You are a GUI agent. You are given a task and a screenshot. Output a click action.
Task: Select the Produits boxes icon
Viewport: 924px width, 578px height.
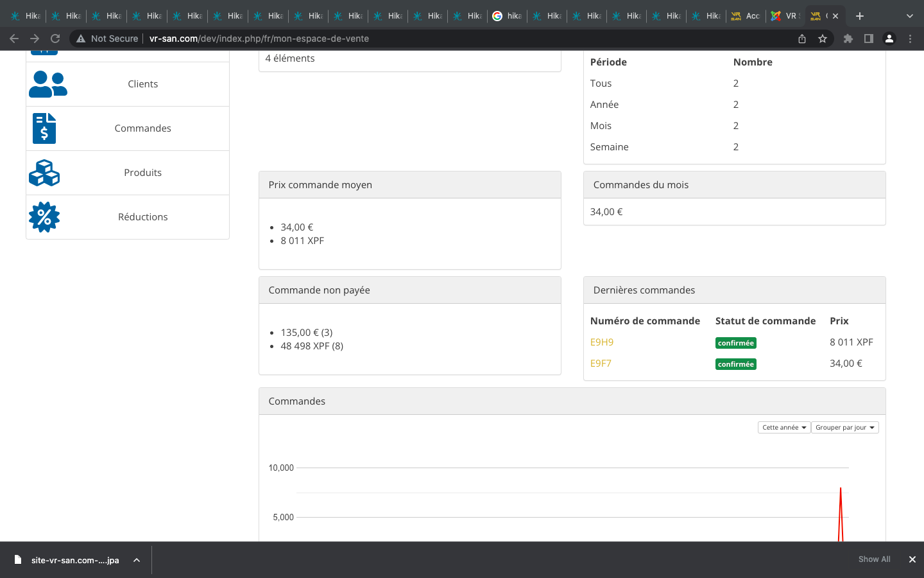click(x=44, y=173)
